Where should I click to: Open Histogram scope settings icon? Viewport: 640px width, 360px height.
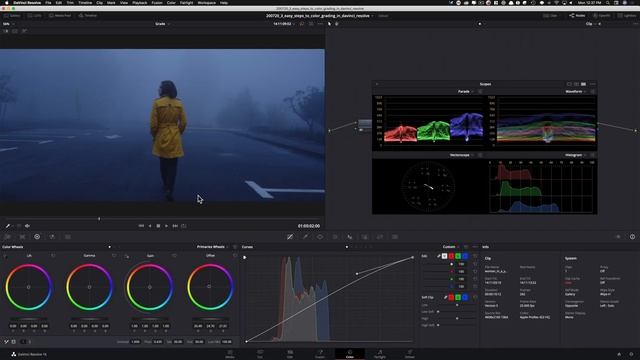pos(593,155)
